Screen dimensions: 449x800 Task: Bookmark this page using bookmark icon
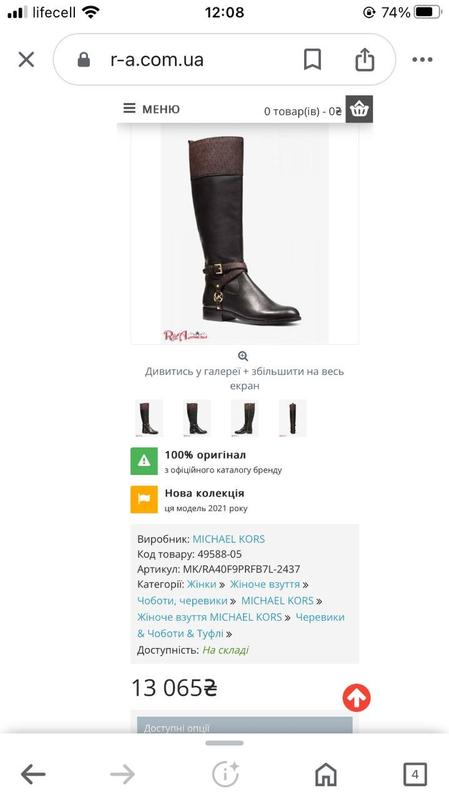(312, 60)
